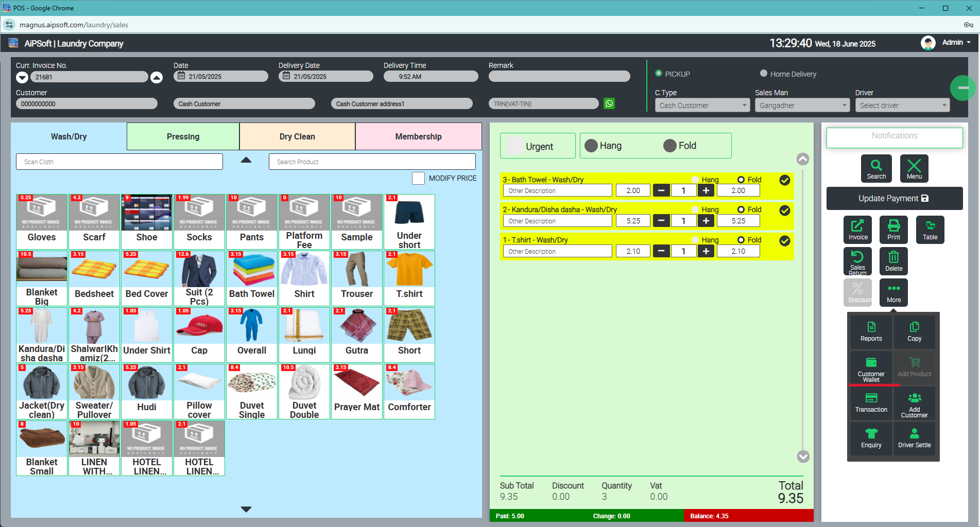Collapse product panel with up triangle
The image size is (980, 527).
point(246,160)
